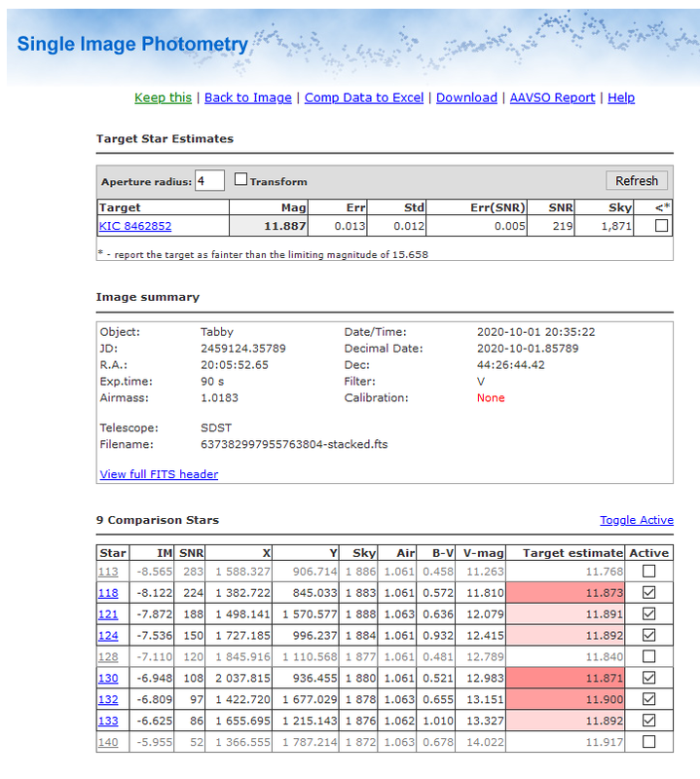
Task: Uncheck the Active box for star 132
Action: point(648,699)
